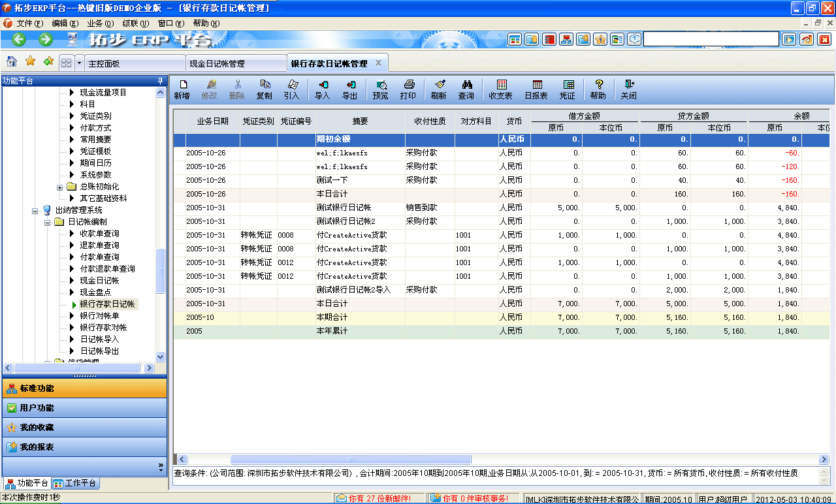Open print preview via 预览 icon
This screenshot has height=504, width=836.
tap(380, 89)
